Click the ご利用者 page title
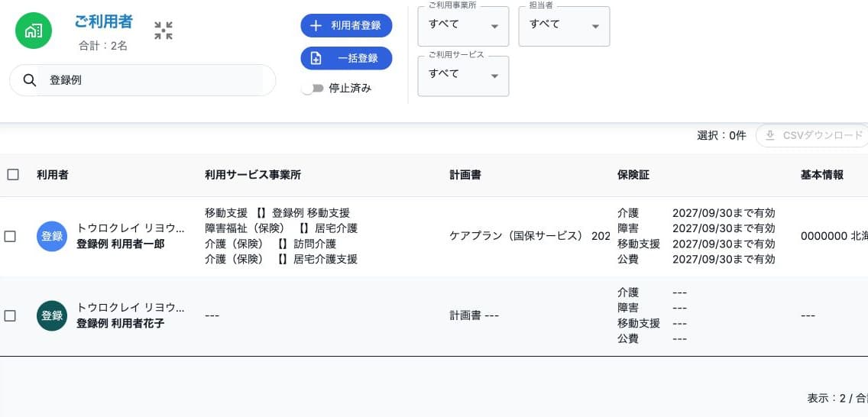Viewport: 868px width, 417px height. (103, 21)
